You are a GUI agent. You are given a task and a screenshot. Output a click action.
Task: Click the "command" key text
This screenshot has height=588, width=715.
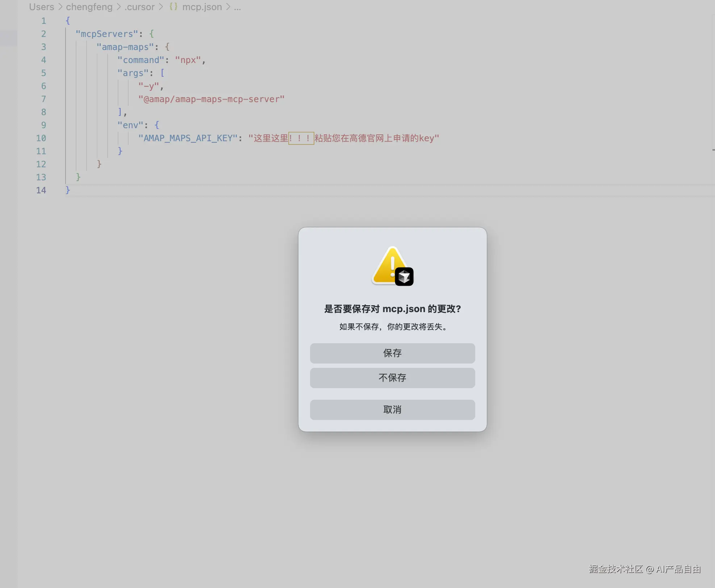pos(141,60)
